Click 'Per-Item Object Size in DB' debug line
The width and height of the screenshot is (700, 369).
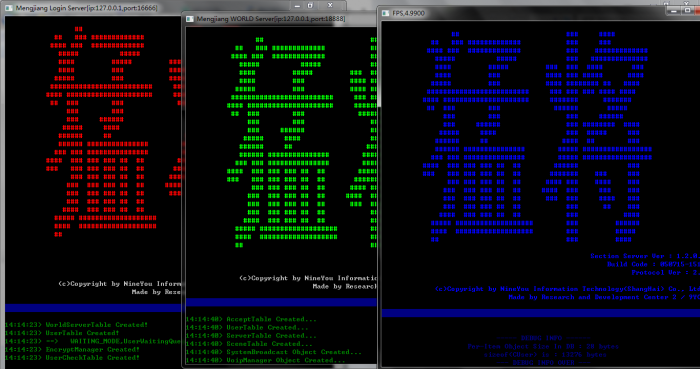pyautogui.click(x=543, y=346)
